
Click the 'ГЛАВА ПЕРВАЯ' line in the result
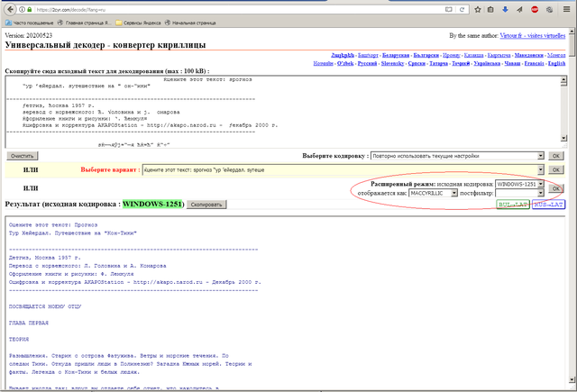tap(29, 323)
